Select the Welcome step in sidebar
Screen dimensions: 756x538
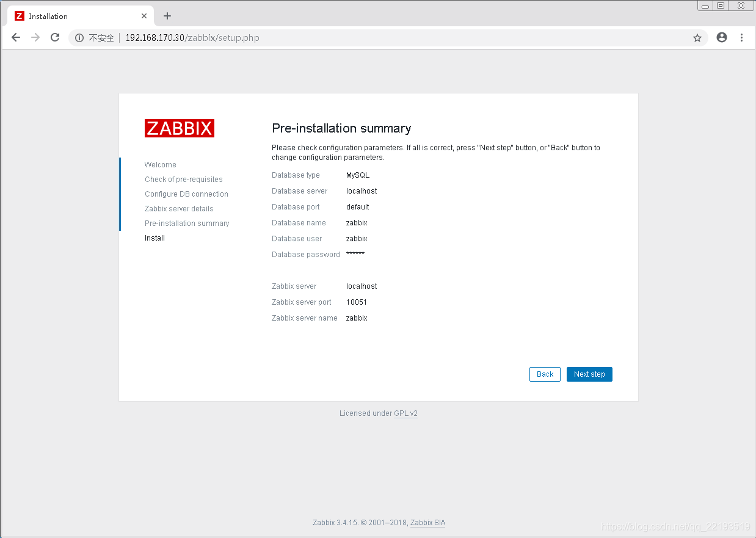click(x=161, y=165)
